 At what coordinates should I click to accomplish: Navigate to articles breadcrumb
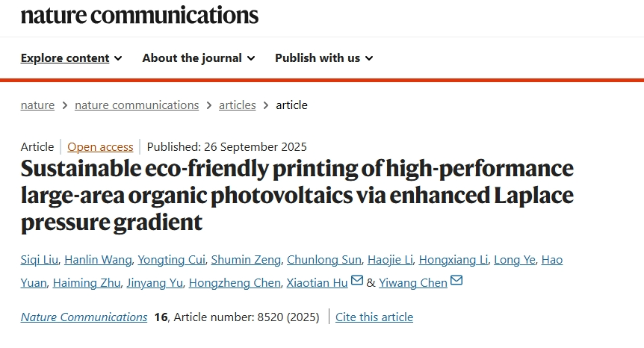pyautogui.click(x=237, y=105)
